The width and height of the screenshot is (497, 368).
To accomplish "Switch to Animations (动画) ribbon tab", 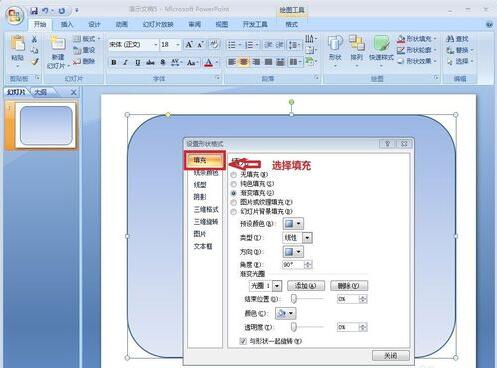I will (x=121, y=24).
